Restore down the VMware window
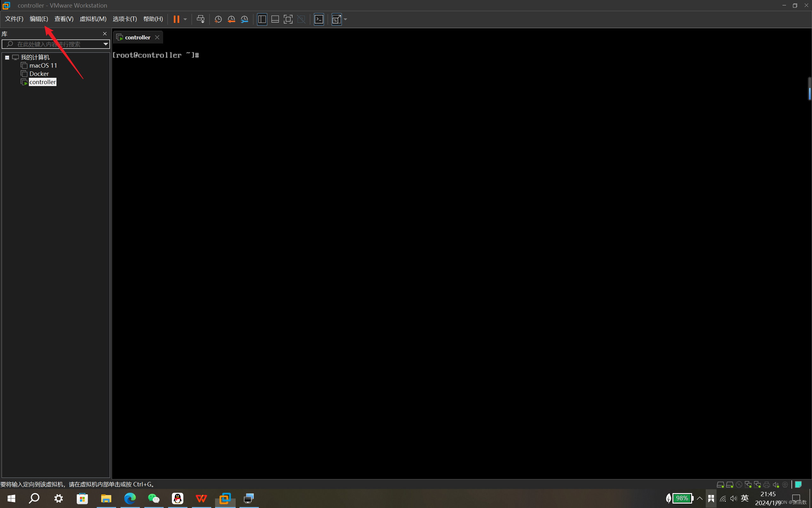The image size is (812, 508). [795, 5]
